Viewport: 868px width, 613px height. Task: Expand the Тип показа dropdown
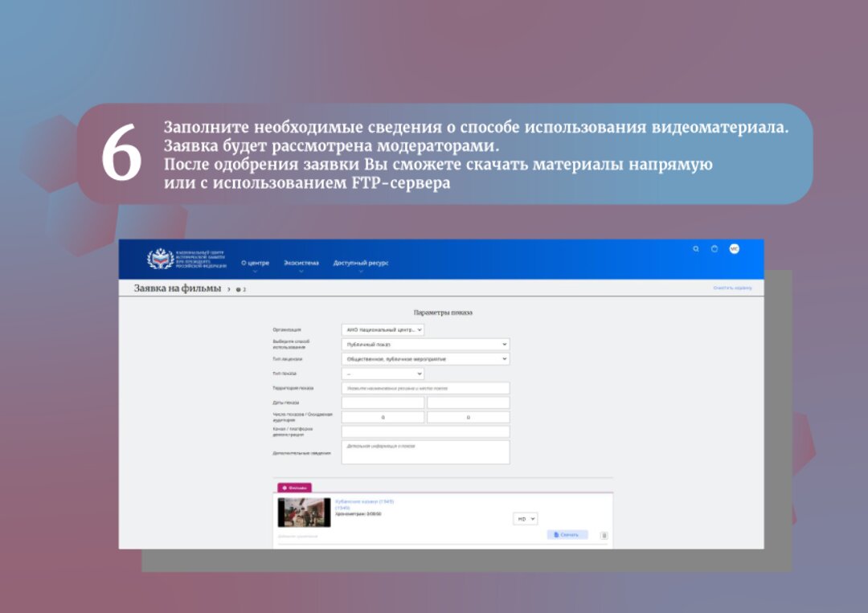pos(383,374)
